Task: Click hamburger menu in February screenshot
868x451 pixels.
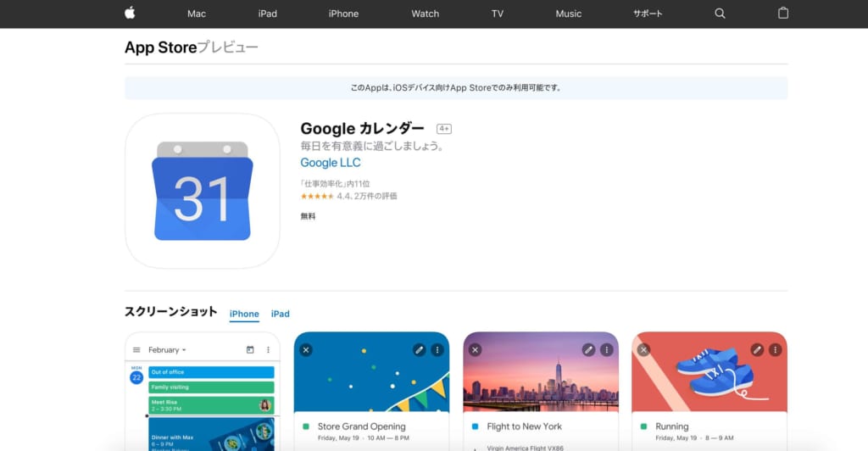Action: click(136, 350)
